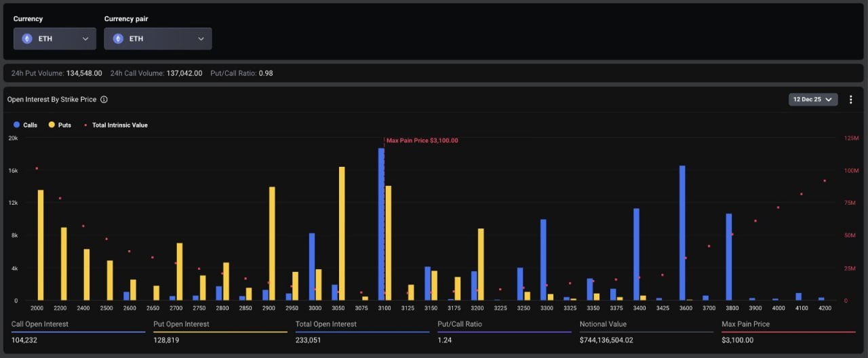Click info icon beside Open Interest By Strike Price
The height and width of the screenshot is (358, 868).
tap(104, 100)
